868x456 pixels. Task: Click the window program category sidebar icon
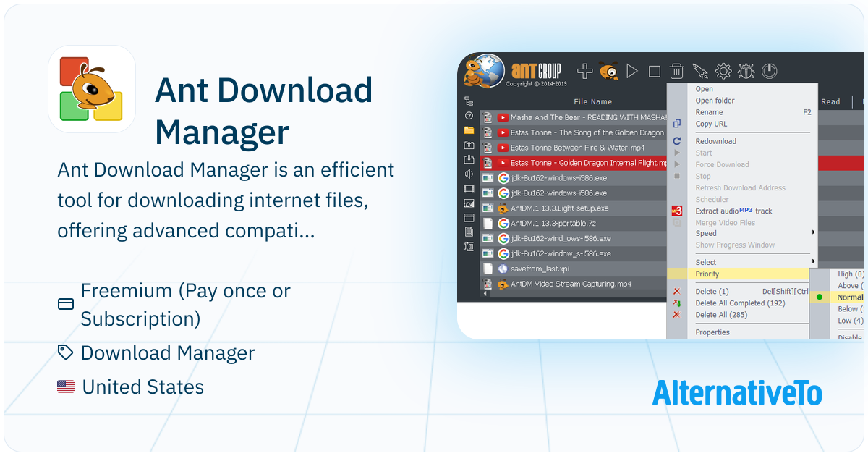click(469, 217)
